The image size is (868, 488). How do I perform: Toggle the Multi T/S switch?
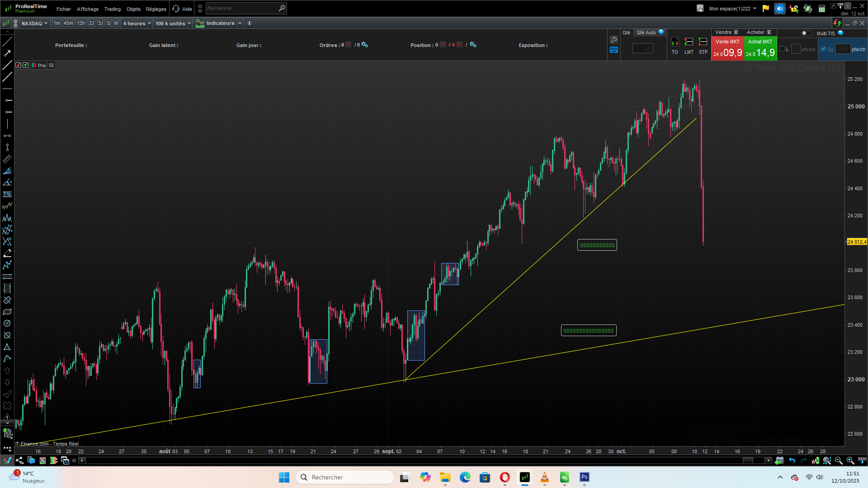click(806, 33)
